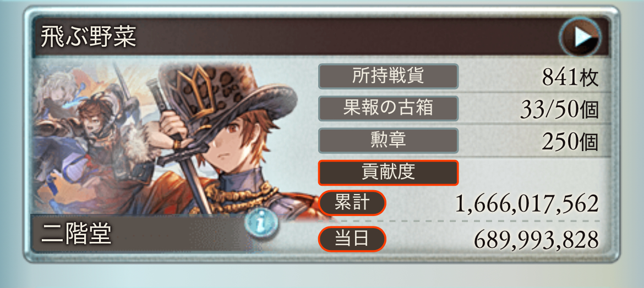Click the 841枚 token count
Screen dimensions: 644x288
point(570,77)
